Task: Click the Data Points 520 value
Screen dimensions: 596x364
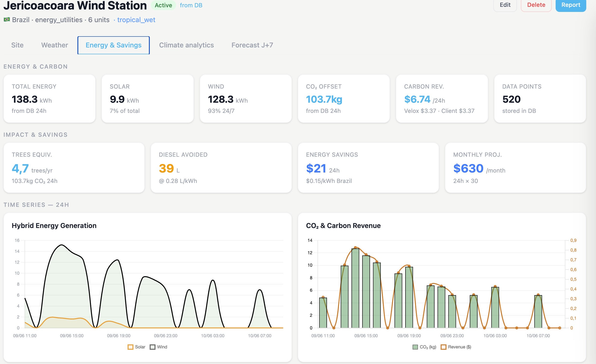Action: [x=511, y=99]
